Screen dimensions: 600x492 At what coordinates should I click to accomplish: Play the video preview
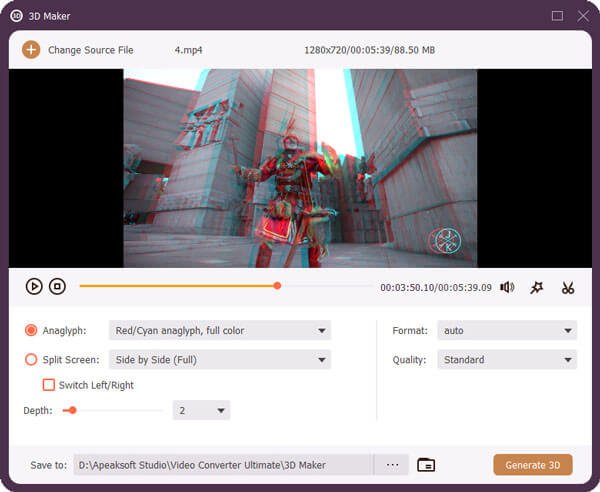(x=34, y=286)
